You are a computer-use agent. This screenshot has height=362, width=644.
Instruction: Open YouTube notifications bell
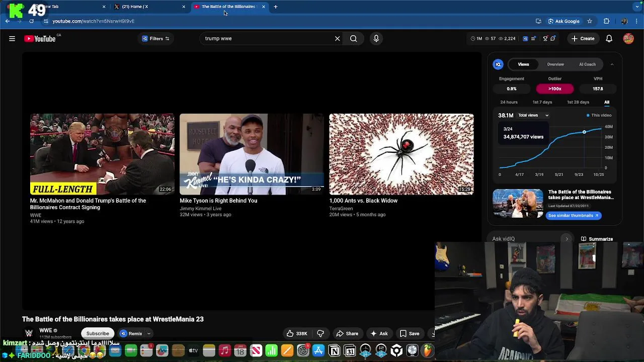click(x=609, y=39)
